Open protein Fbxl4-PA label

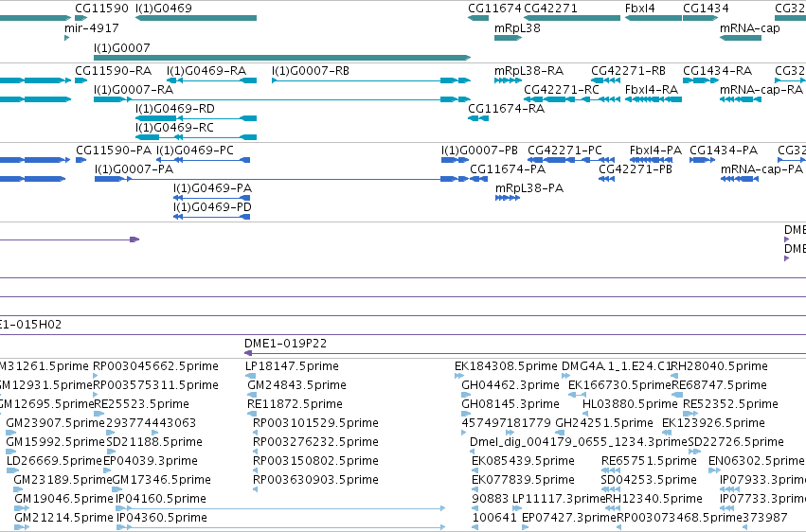click(655, 150)
